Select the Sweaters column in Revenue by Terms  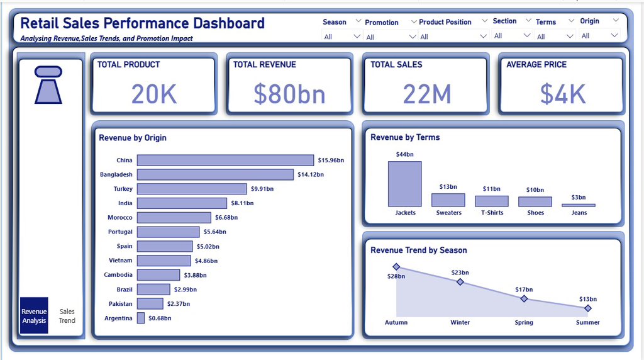tap(448, 200)
